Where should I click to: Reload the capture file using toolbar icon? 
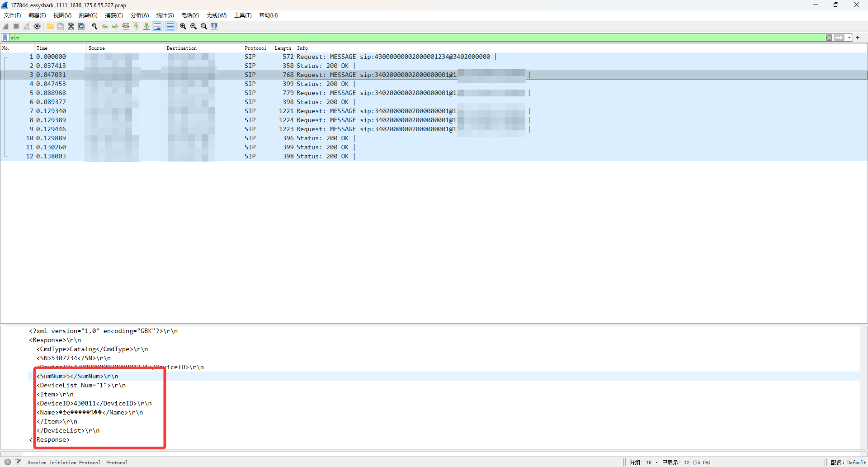pyautogui.click(x=81, y=26)
